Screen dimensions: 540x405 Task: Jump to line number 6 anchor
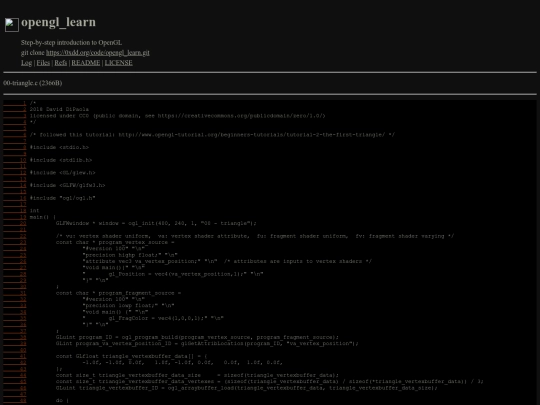15,135
